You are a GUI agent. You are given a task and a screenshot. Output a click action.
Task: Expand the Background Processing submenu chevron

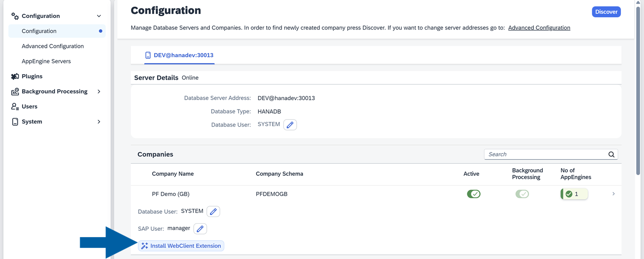click(99, 92)
